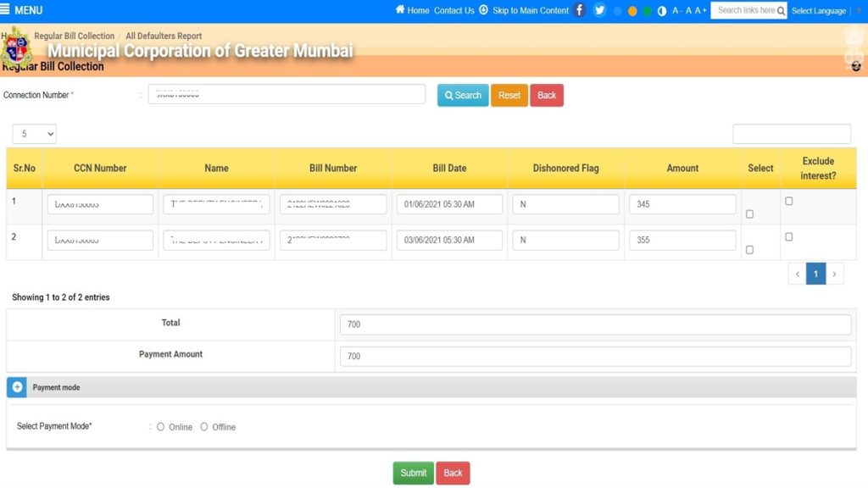Click the Home icon in the top bar

pyautogui.click(x=402, y=10)
